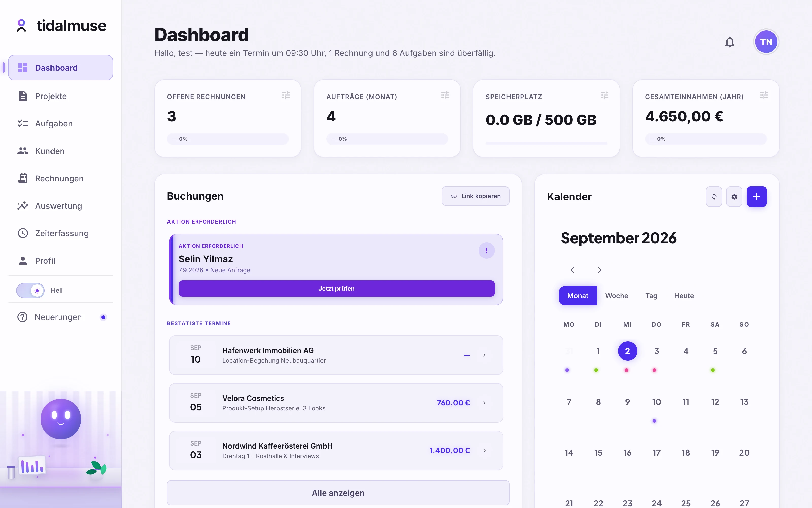Select September 5 in calendar
This screenshot has height=508, width=812.
[x=715, y=351]
